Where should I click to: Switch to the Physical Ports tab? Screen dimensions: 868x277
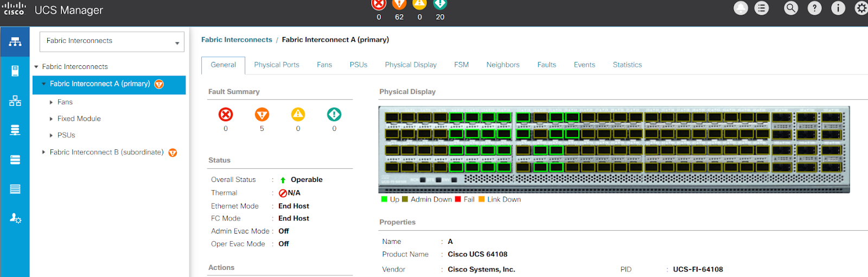[277, 65]
